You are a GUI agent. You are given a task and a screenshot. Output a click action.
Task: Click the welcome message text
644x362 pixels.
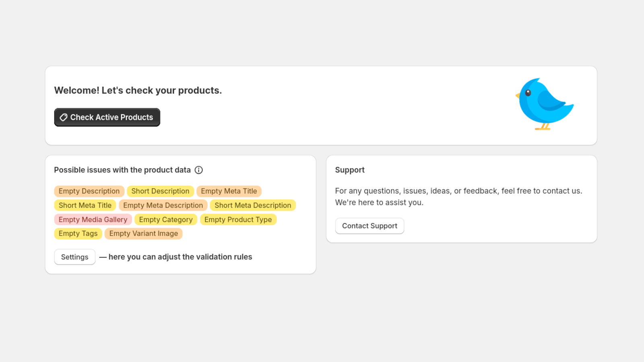pyautogui.click(x=138, y=90)
